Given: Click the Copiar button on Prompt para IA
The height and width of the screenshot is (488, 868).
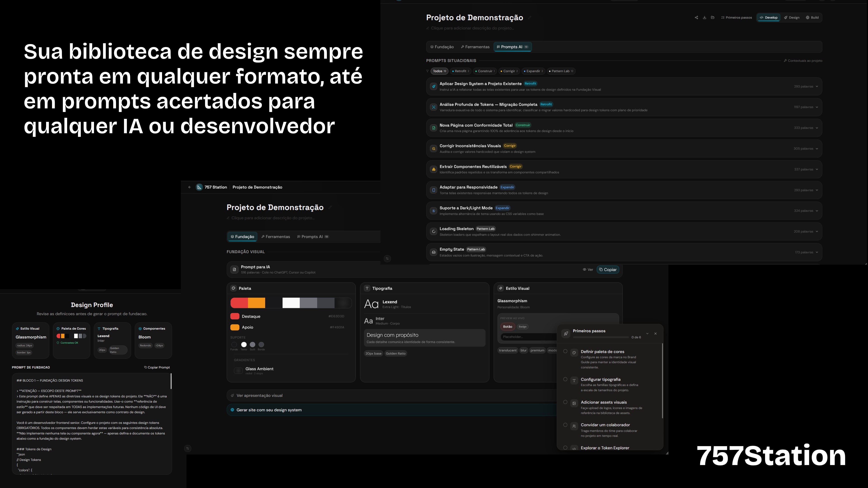Looking at the screenshot, I should [608, 270].
